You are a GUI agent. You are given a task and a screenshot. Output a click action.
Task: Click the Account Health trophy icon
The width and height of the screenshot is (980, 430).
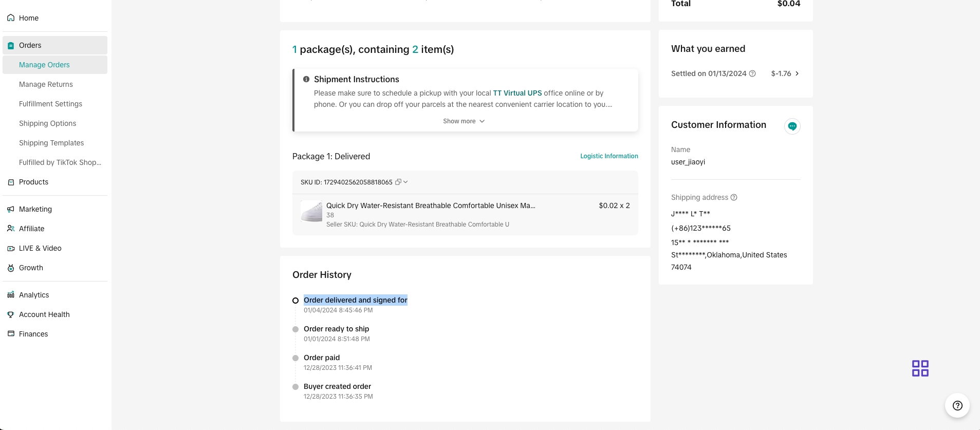coord(11,314)
